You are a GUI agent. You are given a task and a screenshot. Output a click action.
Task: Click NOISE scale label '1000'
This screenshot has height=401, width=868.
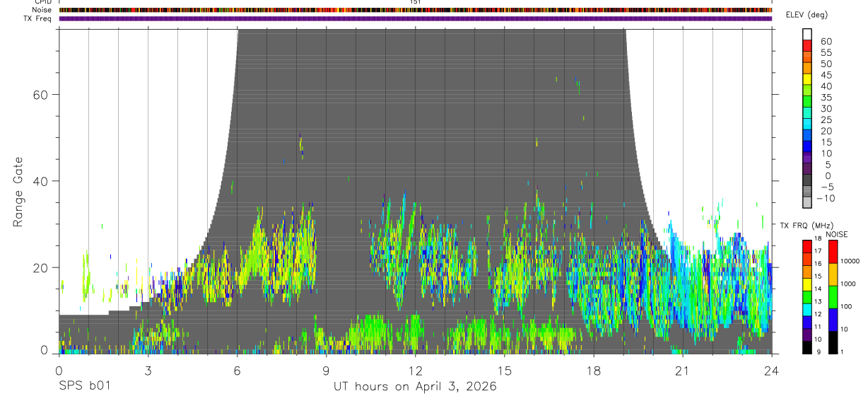[849, 284]
